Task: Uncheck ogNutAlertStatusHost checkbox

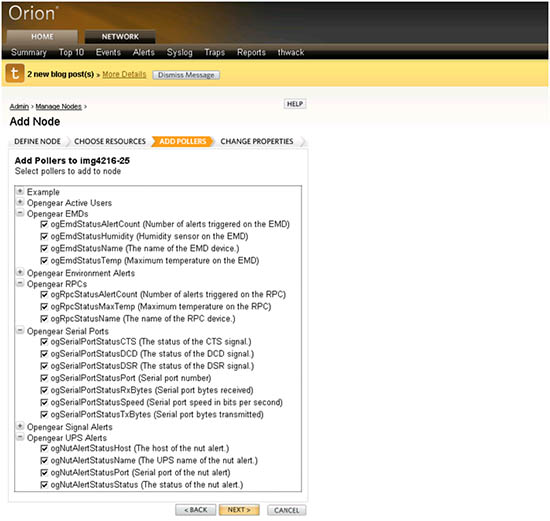Action: 44,448
